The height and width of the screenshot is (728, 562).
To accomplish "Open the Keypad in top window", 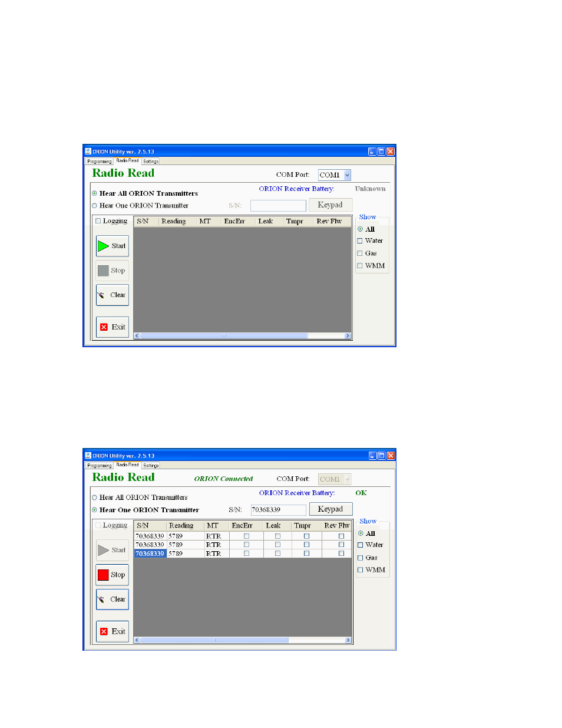I will (330, 205).
